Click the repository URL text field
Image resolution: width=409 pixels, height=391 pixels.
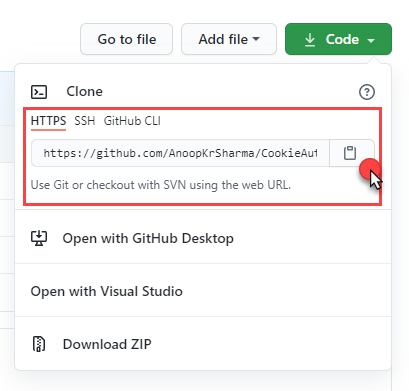[x=180, y=153]
